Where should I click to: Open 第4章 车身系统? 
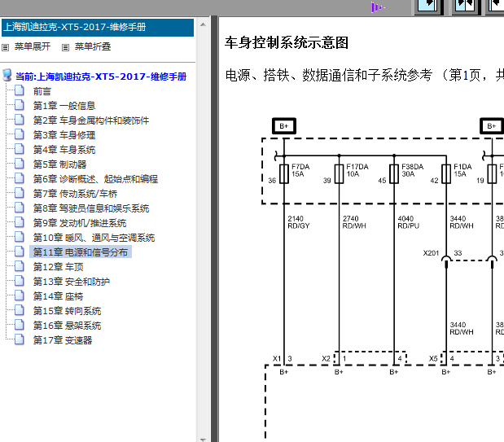(x=64, y=150)
